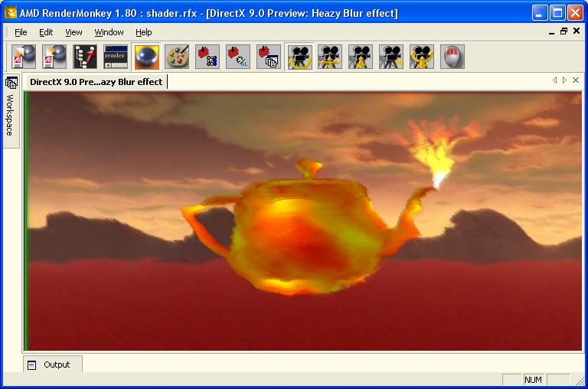Restore the inner document window
Viewport: 588px width, 389px height.
(x=563, y=31)
